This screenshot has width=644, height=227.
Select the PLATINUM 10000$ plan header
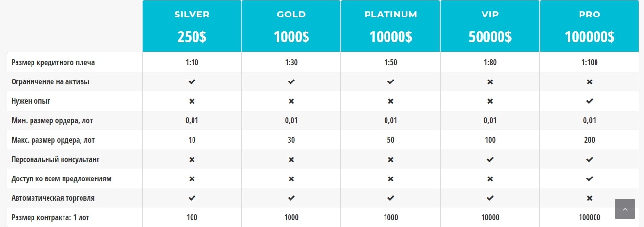pyautogui.click(x=390, y=26)
